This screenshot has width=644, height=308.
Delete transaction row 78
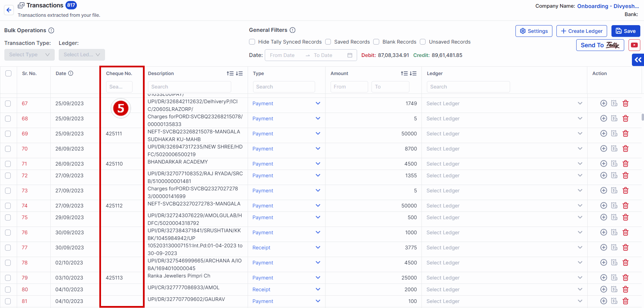626,262
